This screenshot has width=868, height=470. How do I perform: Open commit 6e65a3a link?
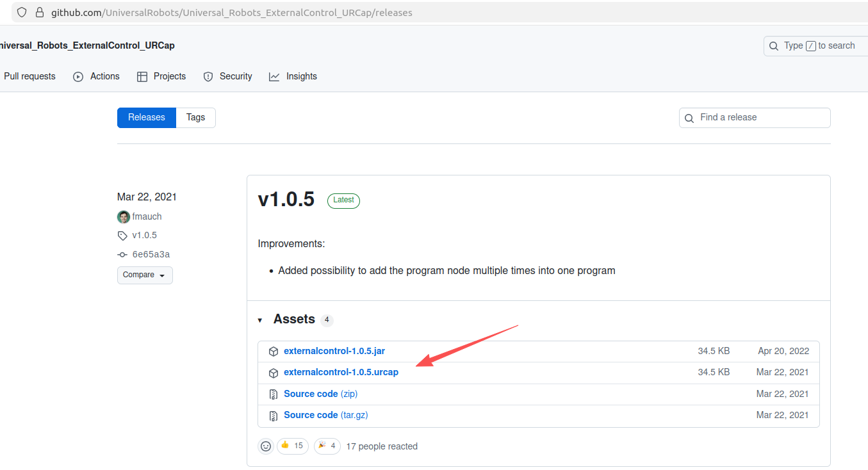151,254
